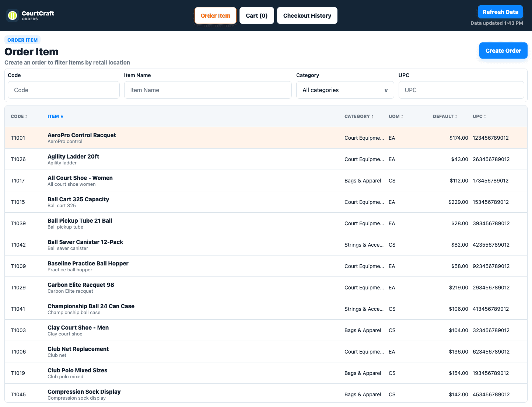This screenshot has width=532, height=407.
Task: Click code T1006 cell
Action: pos(18,352)
